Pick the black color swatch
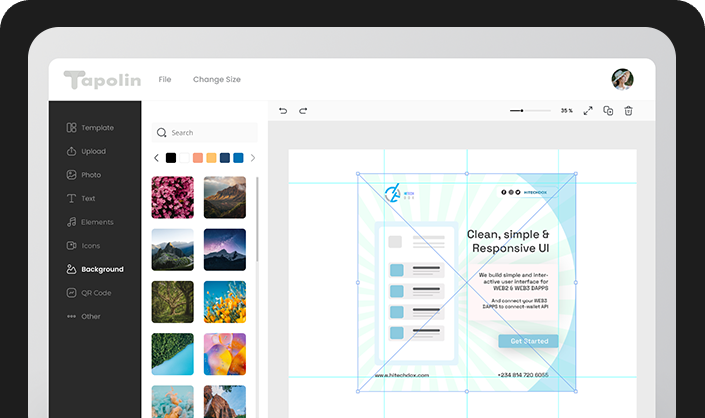The width and height of the screenshot is (705, 418). tap(171, 158)
